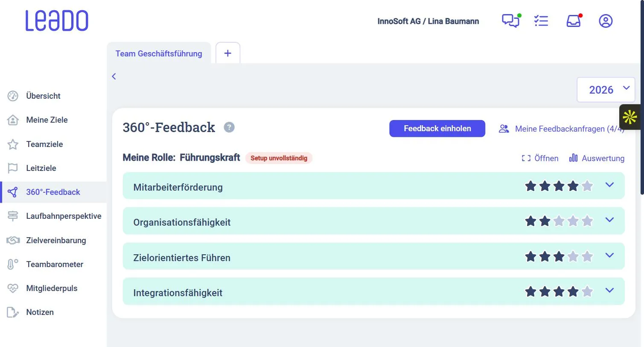Expand the Organisationsfähigkeit row chevron
This screenshot has height=347, width=644.
[x=609, y=220]
